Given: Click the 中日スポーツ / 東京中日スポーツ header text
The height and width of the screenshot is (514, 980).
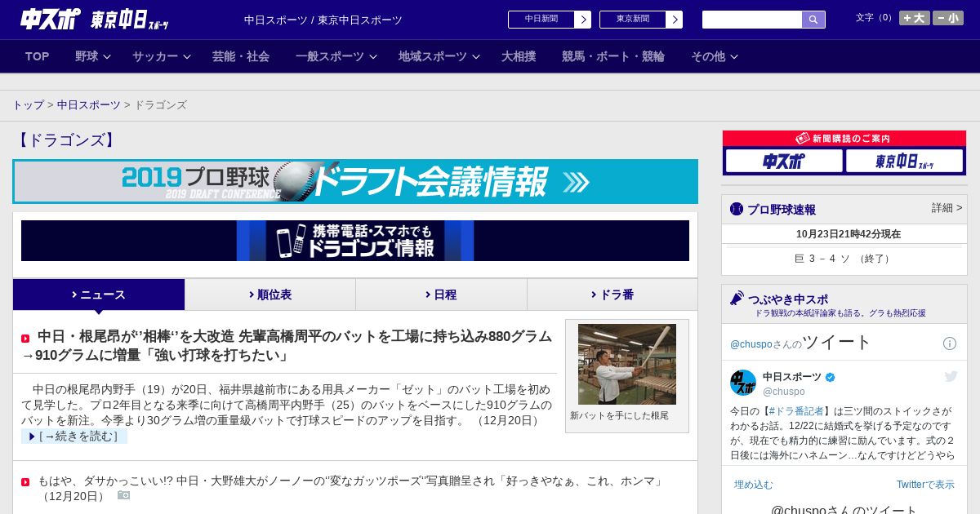Looking at the screenshot, I should 323,20.
